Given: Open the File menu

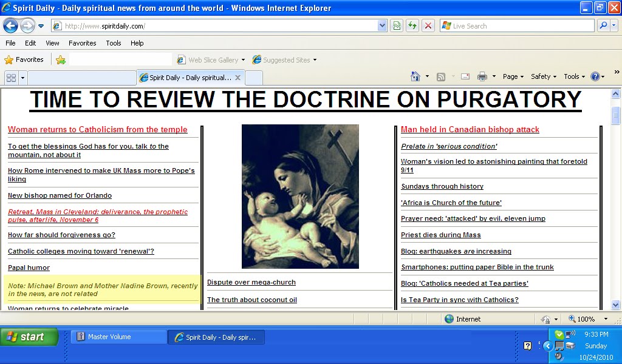Looking at the screenshot, I should tap(11, 43).
